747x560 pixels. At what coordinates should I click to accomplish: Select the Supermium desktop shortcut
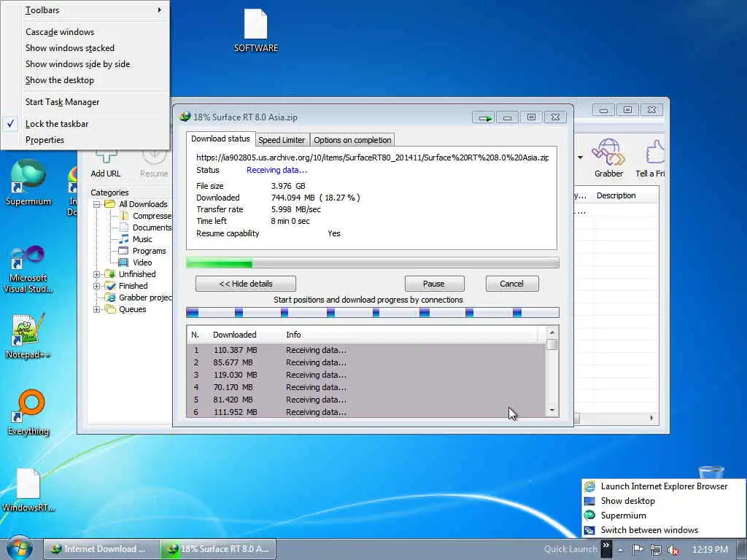pos(28,183)
